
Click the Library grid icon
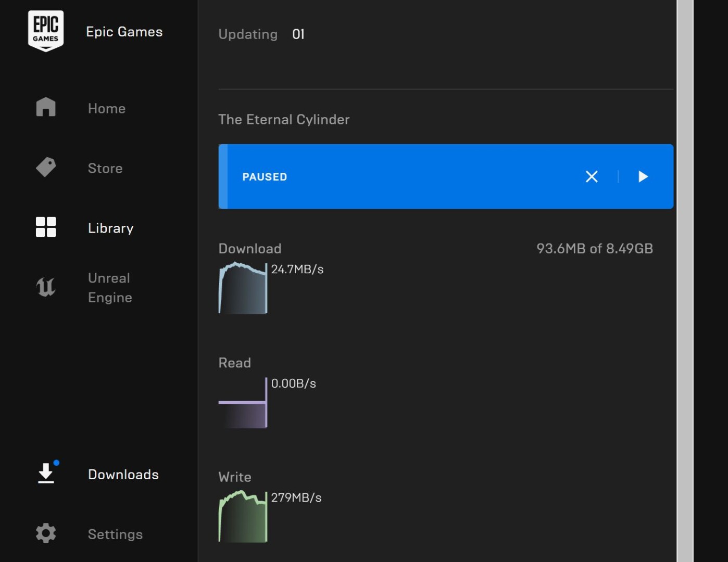click(46, 227)
